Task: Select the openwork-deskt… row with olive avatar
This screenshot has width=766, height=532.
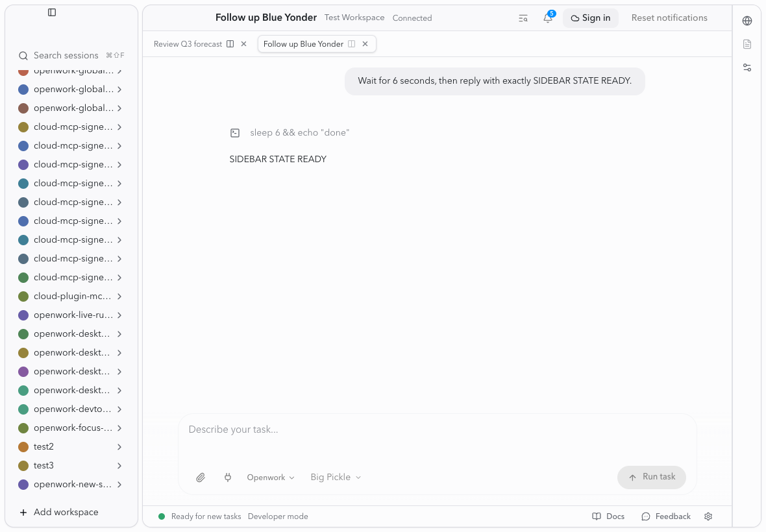Action: (70, 353)
